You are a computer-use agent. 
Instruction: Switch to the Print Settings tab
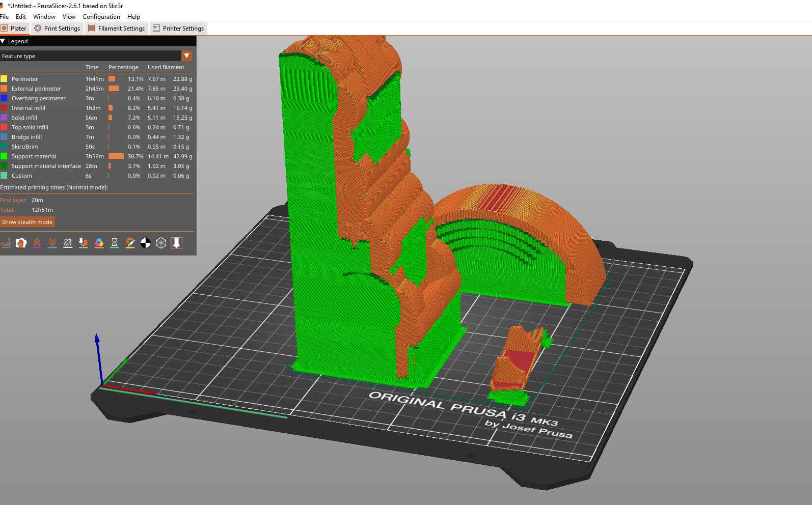click(x=57, y=29)
